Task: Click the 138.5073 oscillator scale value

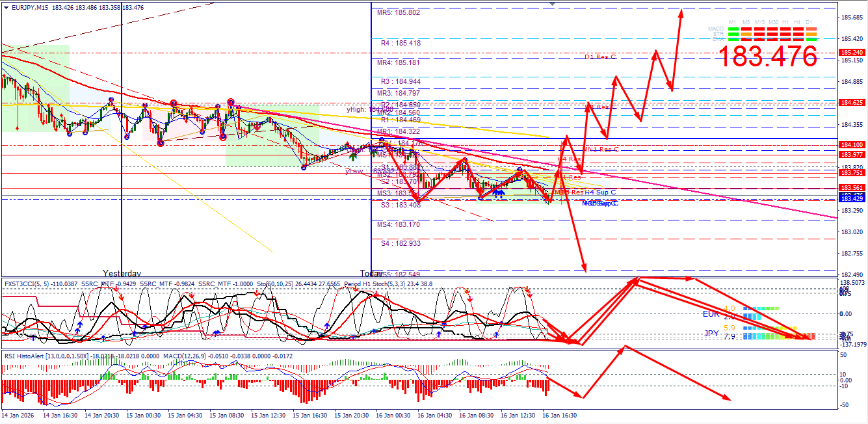Action: click(x=852, y=283)
